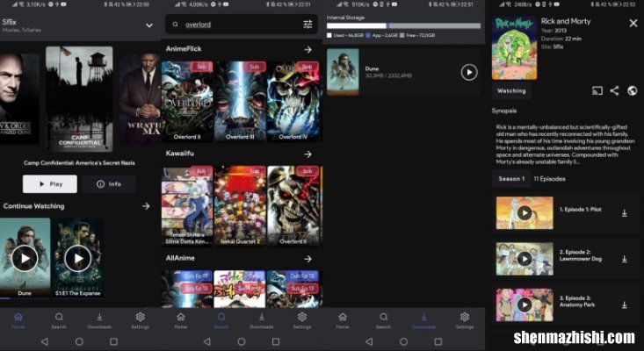This screenshot has height=351, width=644.
Task: Expand the Sflix provider dropdown arrow
Action: coord(149,25)
